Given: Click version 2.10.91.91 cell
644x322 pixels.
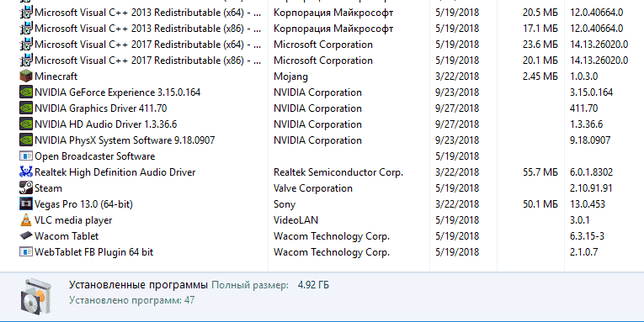Looking at the screenshot, I should [591, 188].
